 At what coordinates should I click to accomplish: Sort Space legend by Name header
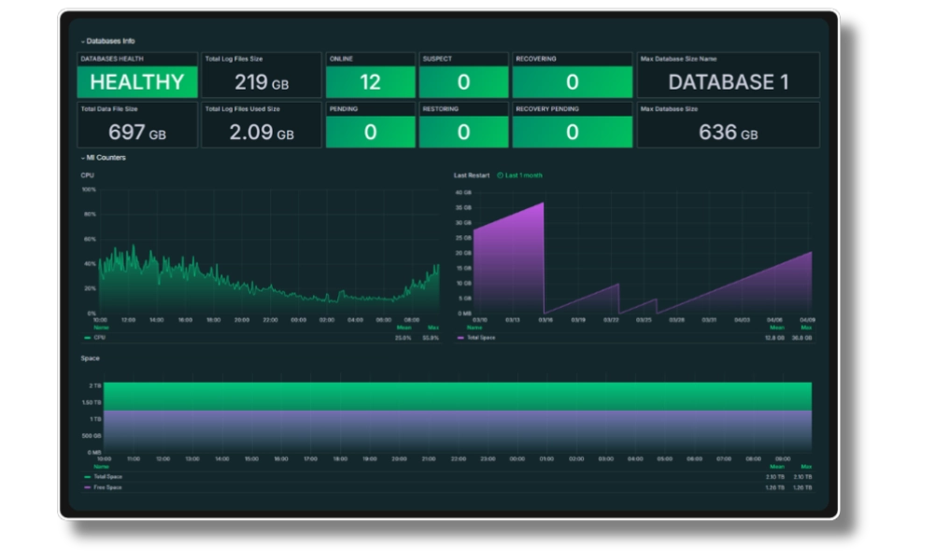[101, 466]
